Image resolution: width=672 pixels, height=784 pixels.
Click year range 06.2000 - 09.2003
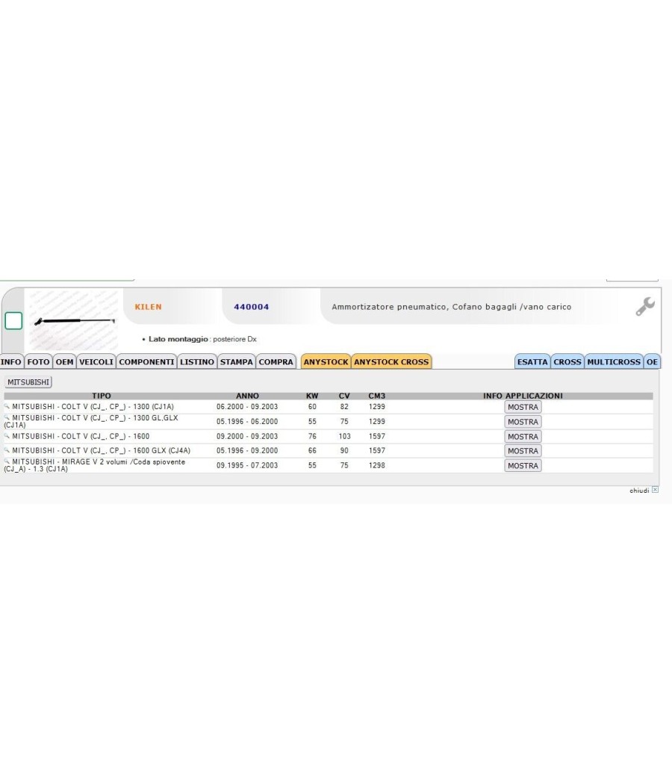247,406
